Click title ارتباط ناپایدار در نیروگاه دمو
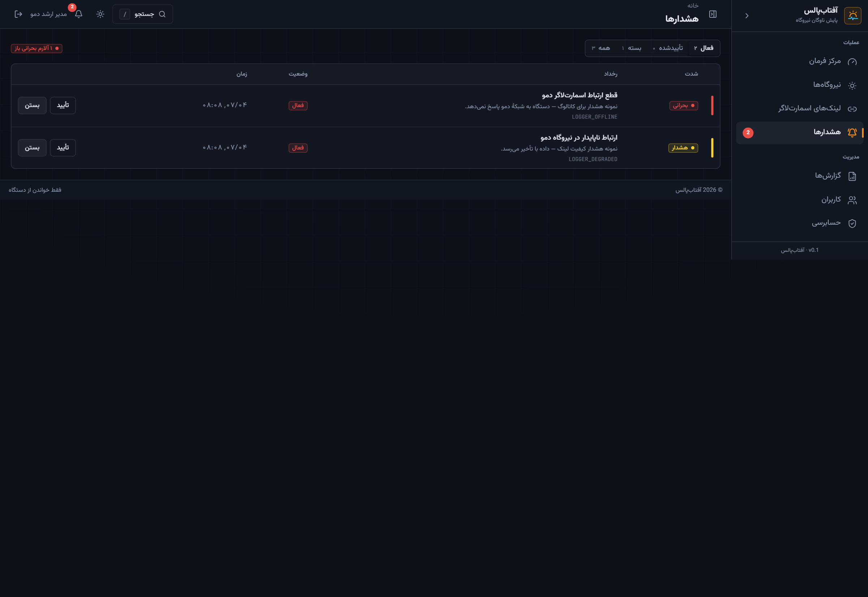This screenshot has width=868, height=597. [579, 137]
